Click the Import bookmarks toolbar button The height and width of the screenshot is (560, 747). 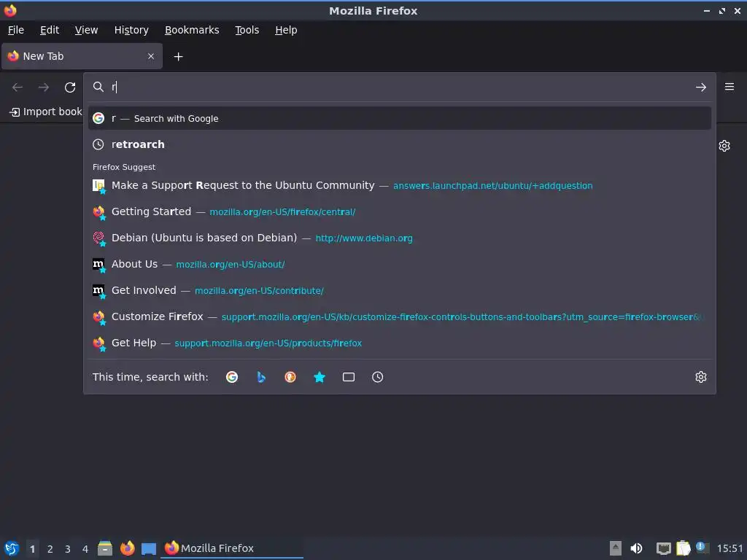tap(46, 112)
